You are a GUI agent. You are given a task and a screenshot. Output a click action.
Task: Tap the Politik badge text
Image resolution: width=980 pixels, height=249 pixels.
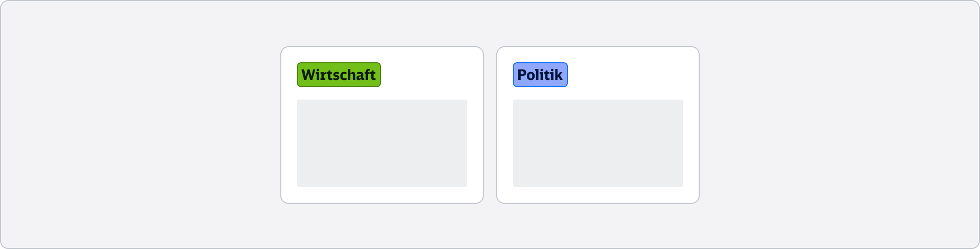[x=540, y=75]
